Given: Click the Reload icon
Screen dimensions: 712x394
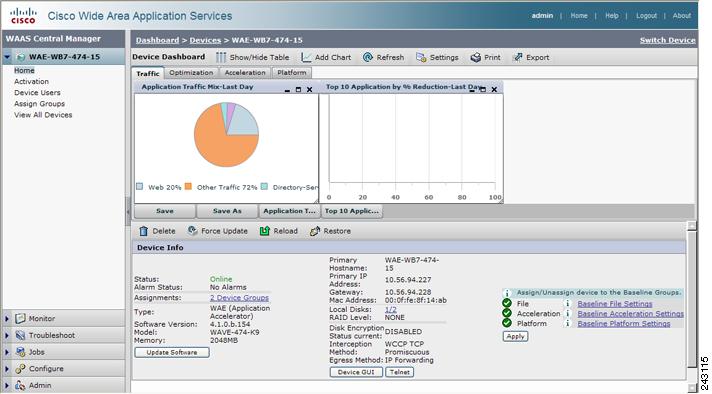Looking at the screenshot, I should coord(265,231).
